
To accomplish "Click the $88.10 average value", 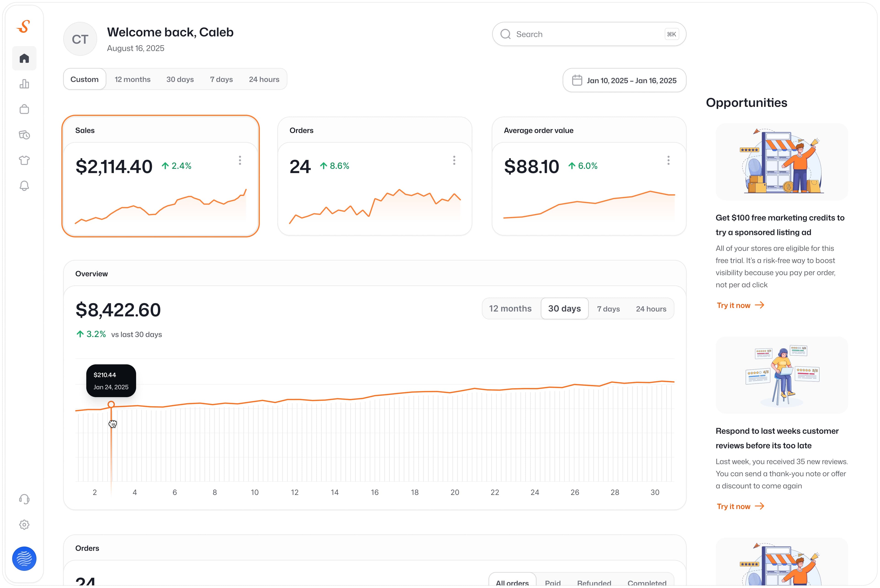I will pyautogui.click(x=531, y=167).
